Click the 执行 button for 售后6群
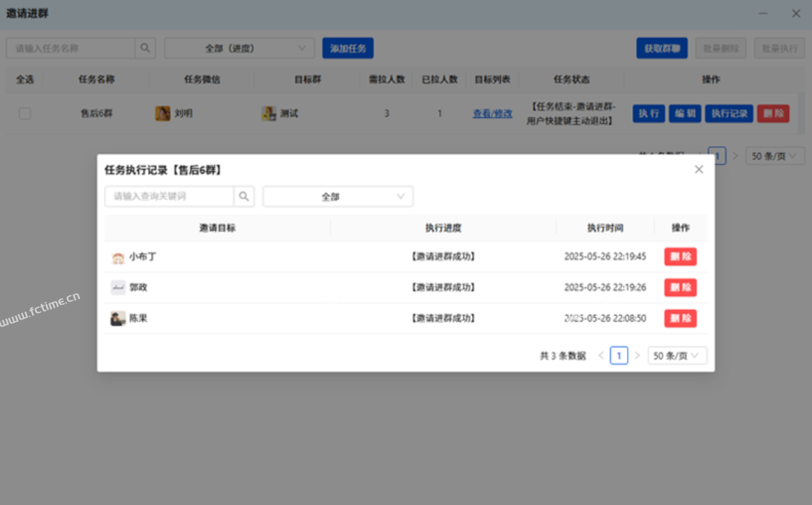Screen dimensions: 812x505 point(649,113)
